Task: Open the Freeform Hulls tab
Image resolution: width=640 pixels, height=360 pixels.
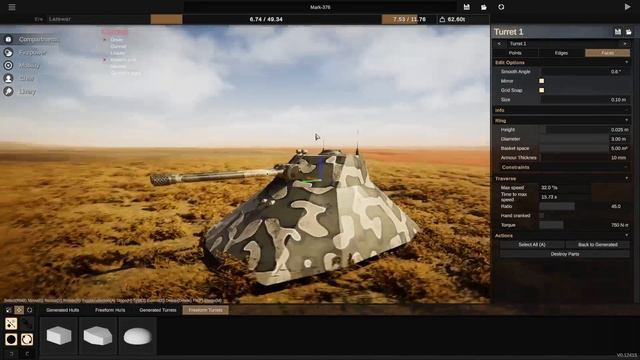Action: [x=110, y=310]
